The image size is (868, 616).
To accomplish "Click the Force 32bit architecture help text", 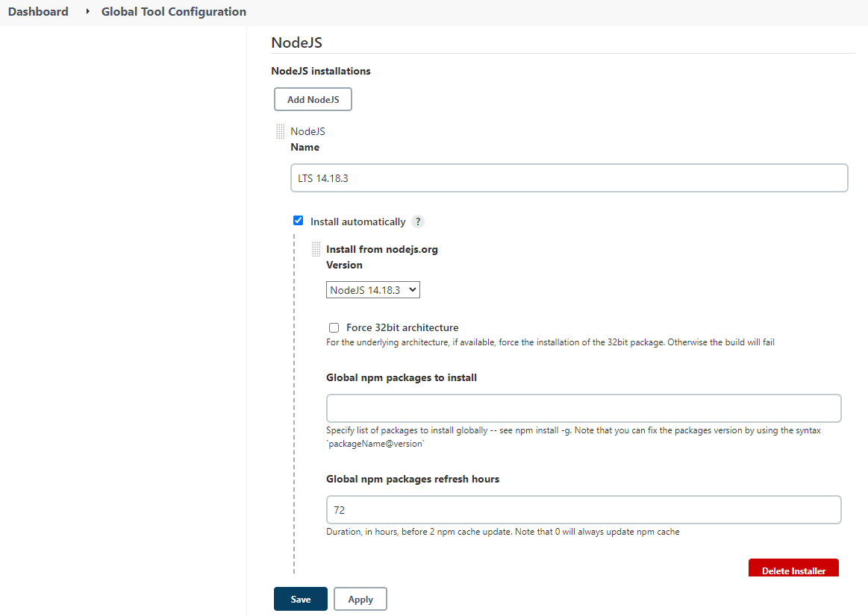I will 550,342.
